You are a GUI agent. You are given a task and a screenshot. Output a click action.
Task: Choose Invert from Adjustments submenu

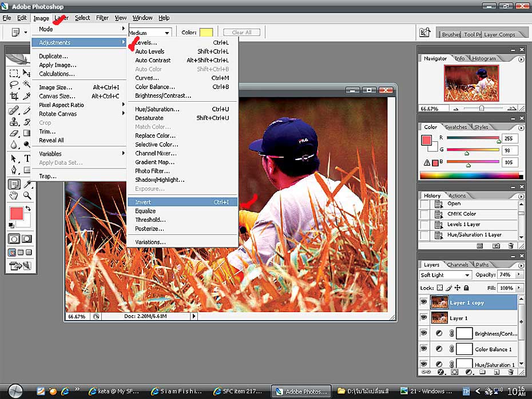(x=182, y=202)
